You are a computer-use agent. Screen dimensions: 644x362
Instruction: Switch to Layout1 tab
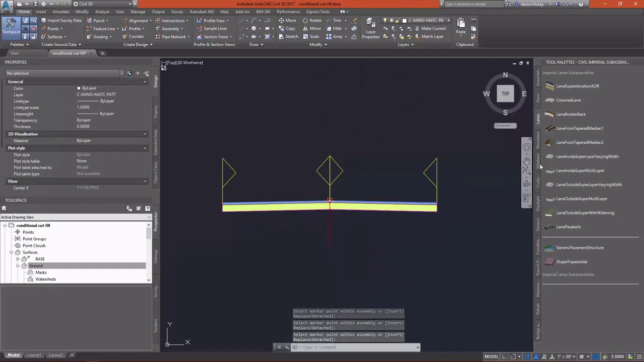coord(34,355)
